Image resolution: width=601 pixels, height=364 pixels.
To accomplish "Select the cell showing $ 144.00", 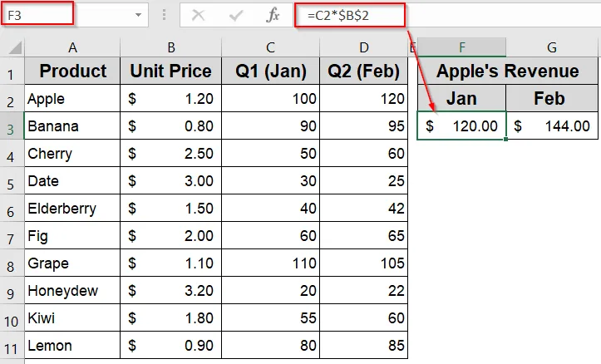I will [552, 126].
